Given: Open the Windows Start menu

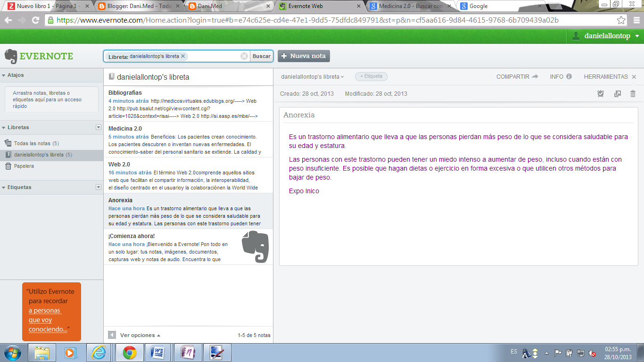Looking at the screenshot, I should pyautogui.click(x=12, y=353).
